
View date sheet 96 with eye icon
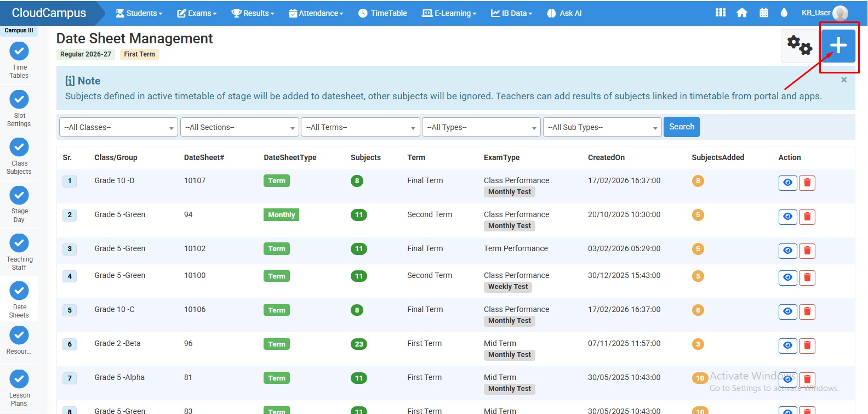pos(787,345)
